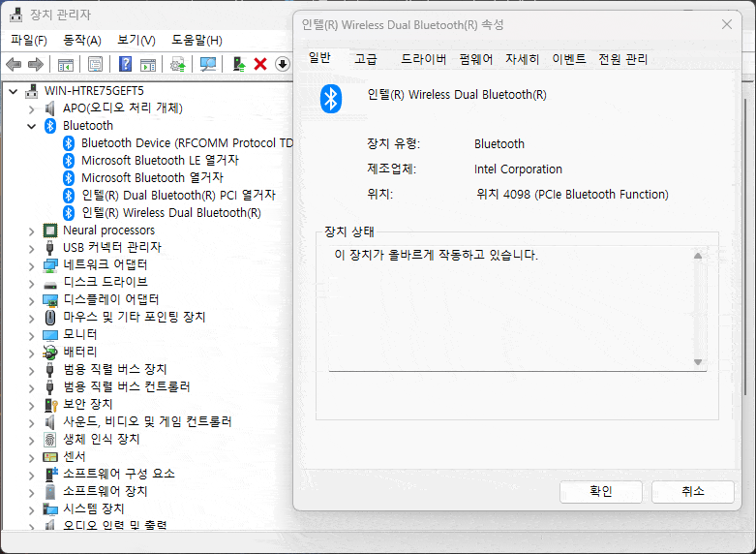
Task: Click the 배터리 battery icon
Action: point(50,353)
